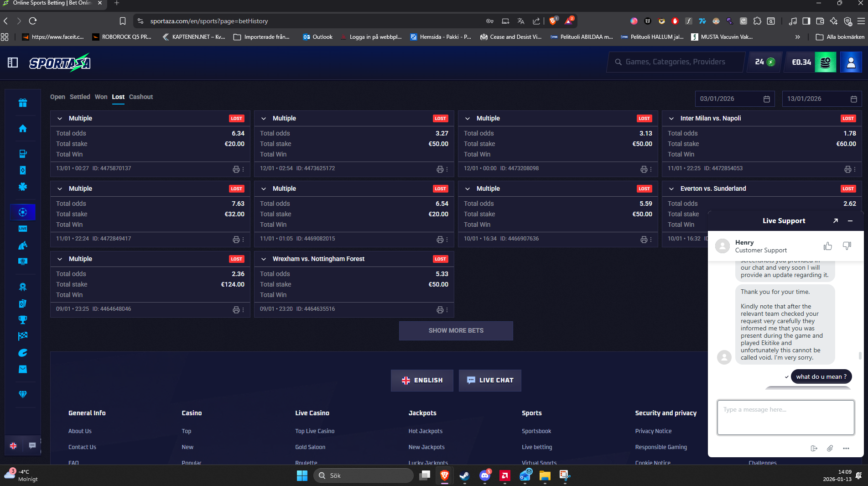The height and width of the screenshot is (486, 868).
Task: Click the Live Support chat scrollbar
Action: [860, 355]
